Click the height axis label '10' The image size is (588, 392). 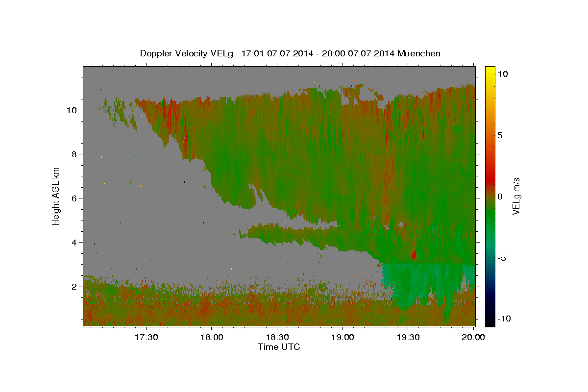(x=72, y=110)
